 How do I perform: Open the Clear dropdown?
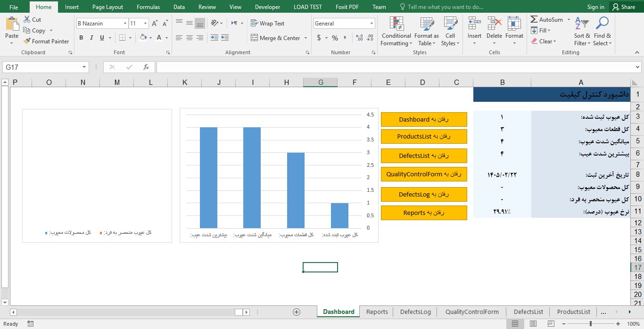[x=544, y=41]
